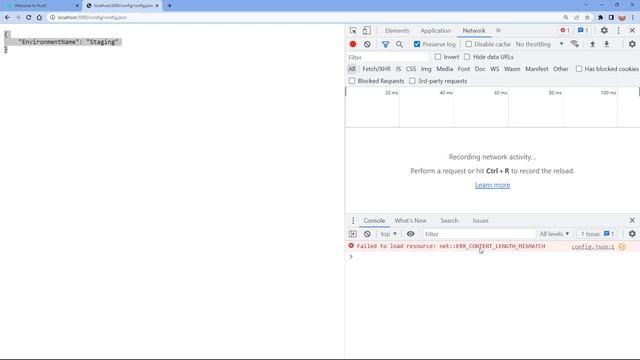Screen dimensions: 640x360
Task: Open config.json:1 source link
Action: click(x=593, y=247)
